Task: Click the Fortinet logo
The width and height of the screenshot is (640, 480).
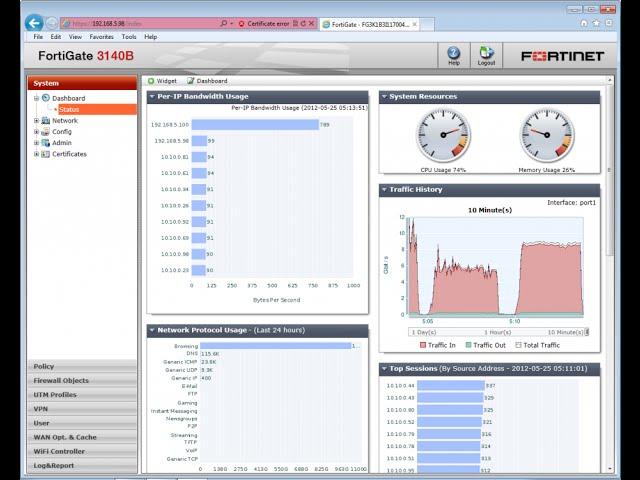Action: pyautogui.click(x=562, y=56)
